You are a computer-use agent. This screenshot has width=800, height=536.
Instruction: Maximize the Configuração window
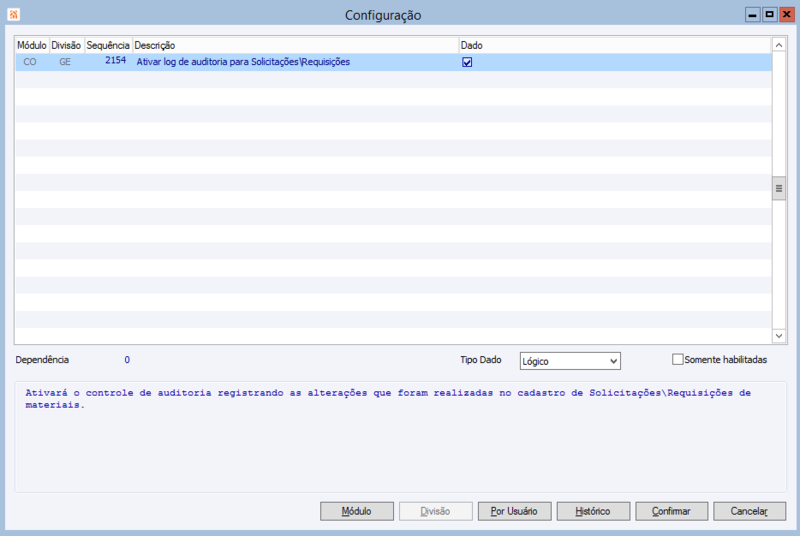point(769,15)
